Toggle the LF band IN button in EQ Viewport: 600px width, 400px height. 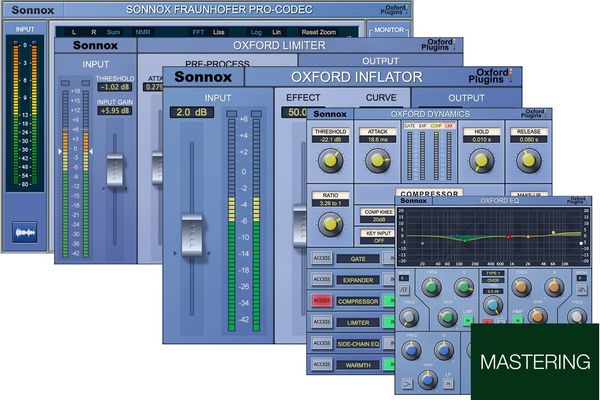(448, 384)
